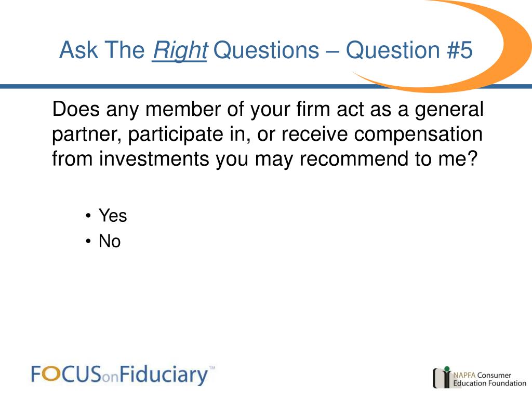Choose the No answer option
The image size is (532, 399).
110,241
